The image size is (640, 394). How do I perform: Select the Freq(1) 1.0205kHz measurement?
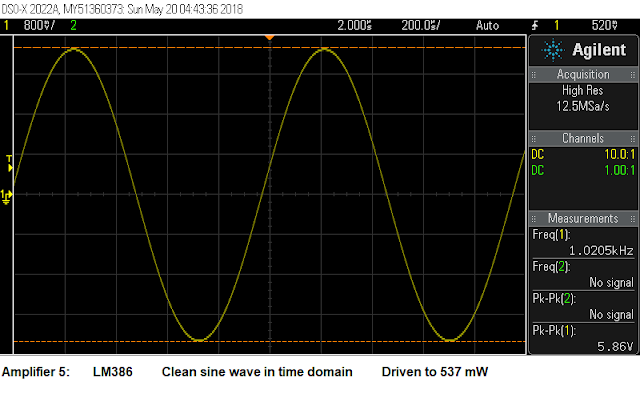click(583, 243)
